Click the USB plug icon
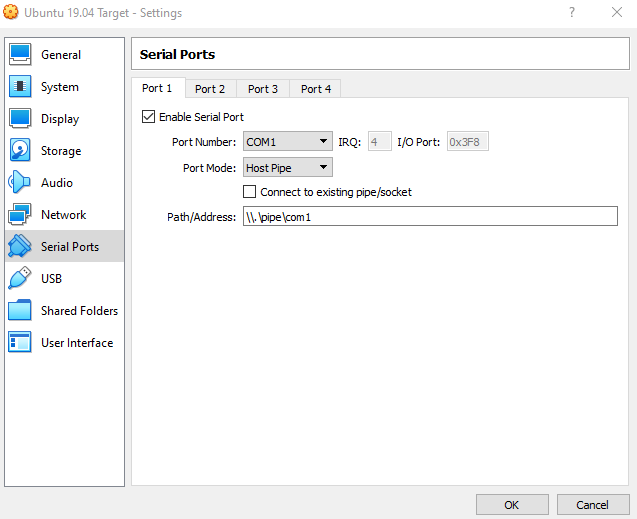This screenshot has height=519, width=637. [20, 279]
